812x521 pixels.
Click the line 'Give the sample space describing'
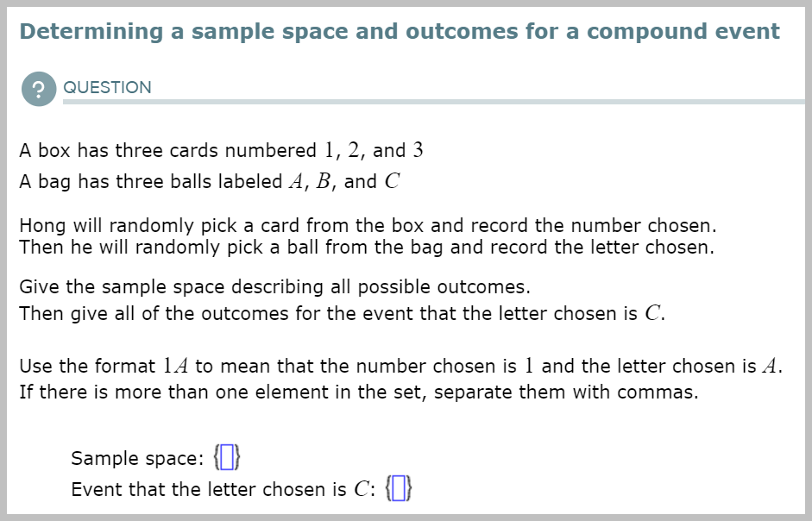pos(275,287)
